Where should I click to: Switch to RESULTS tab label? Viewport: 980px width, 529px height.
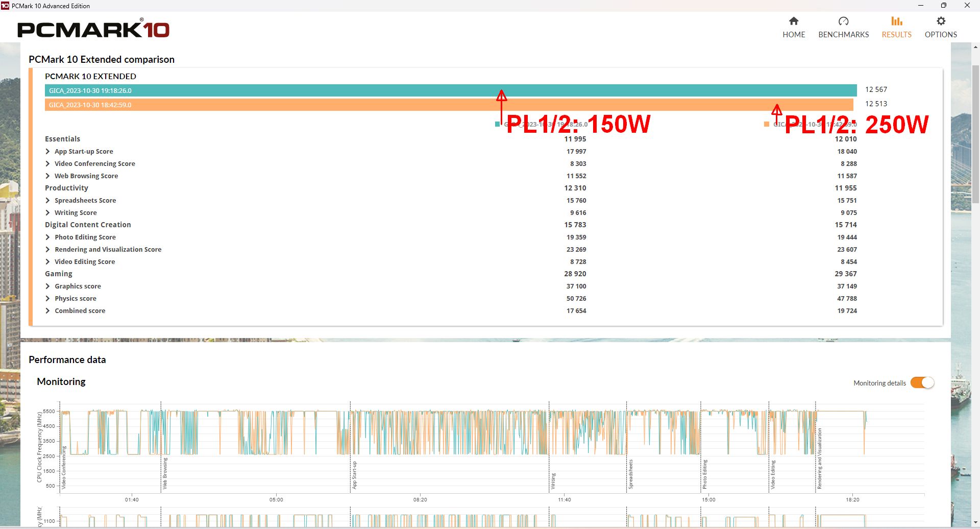point(897,35)
